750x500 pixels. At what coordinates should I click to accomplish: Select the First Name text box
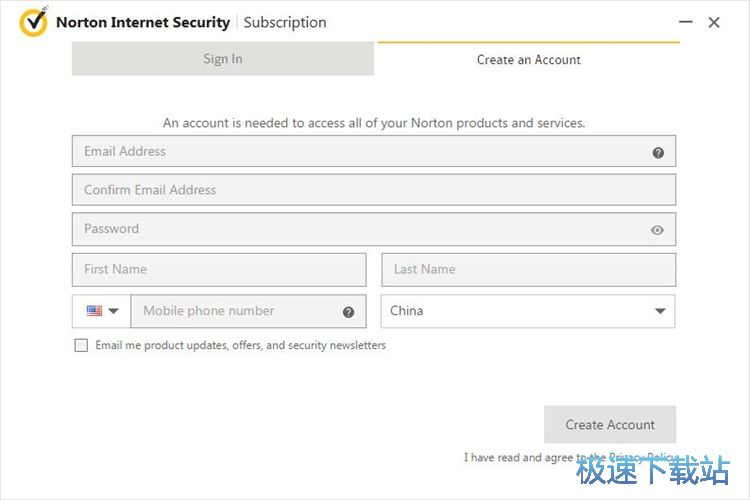(218, 269)
